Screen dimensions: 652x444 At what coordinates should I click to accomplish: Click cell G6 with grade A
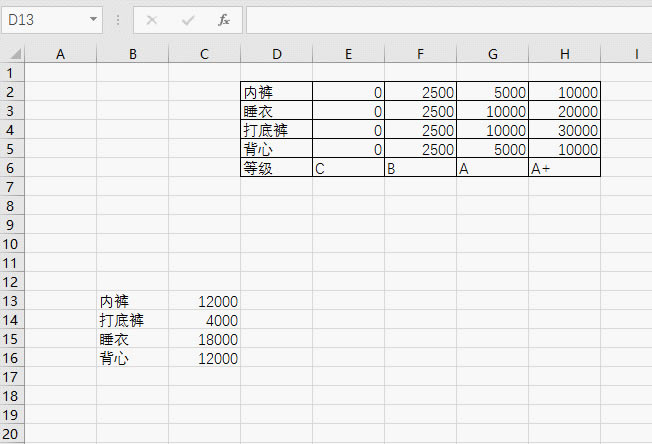point(492,168)
